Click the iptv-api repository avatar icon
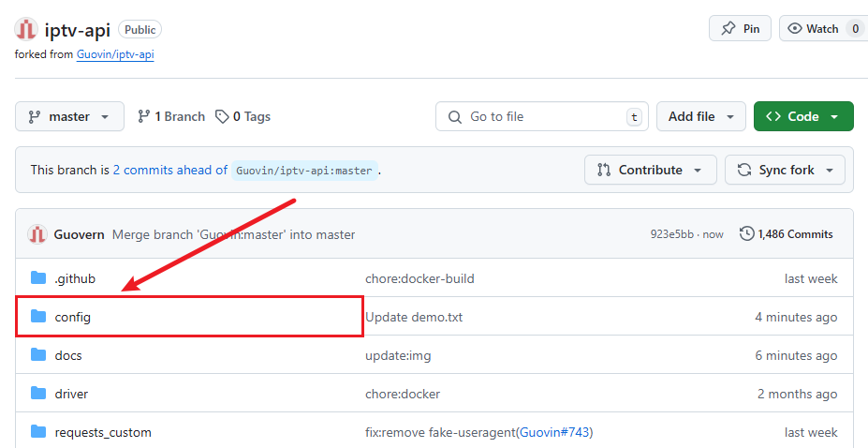 pyautogui.click(x=26, y=29)
